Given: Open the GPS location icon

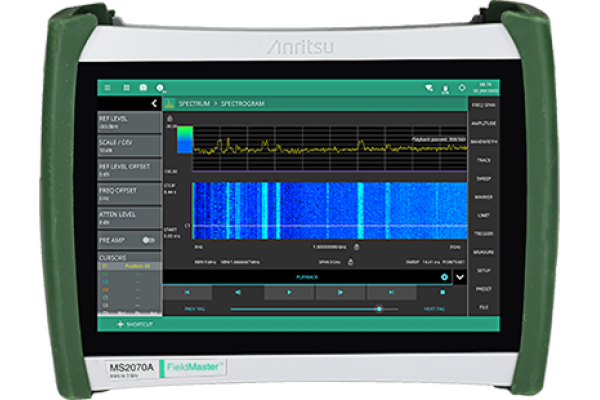Looking at the screenshot, I should pos(462,88).
